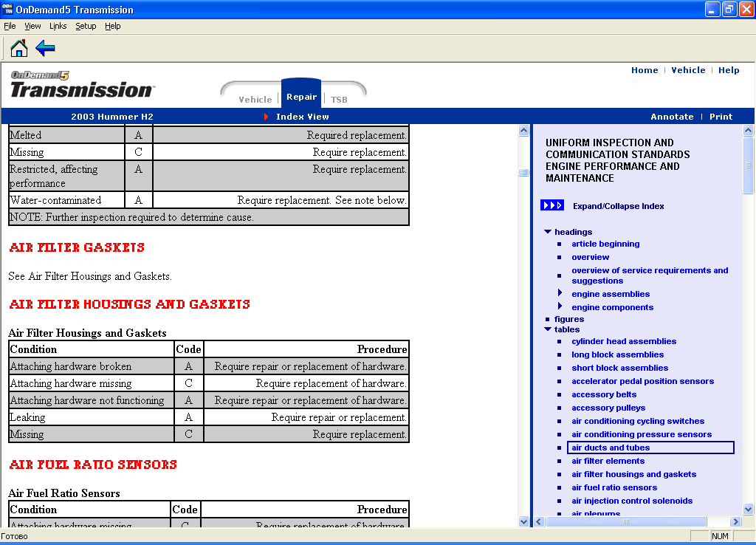The image size is (756, 545).
Task: Click the Expand/Collapse Index arrows icon
Action: [x=552, y=205]
